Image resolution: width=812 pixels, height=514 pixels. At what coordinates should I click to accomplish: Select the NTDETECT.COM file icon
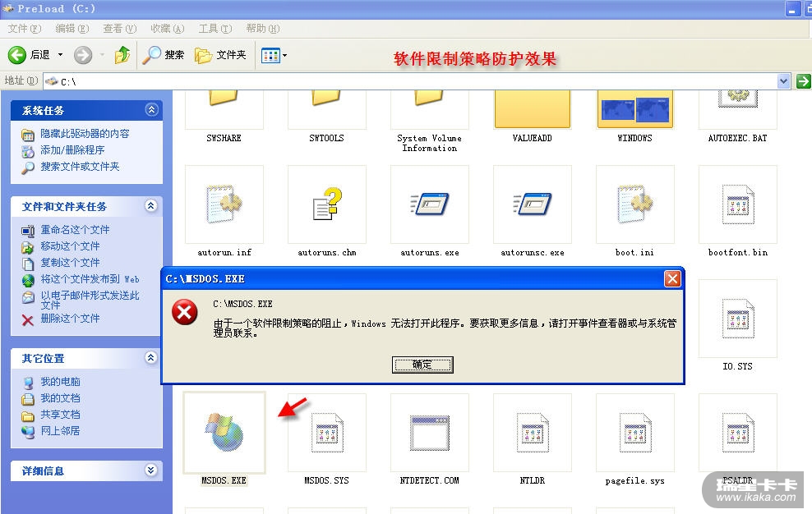429,432
